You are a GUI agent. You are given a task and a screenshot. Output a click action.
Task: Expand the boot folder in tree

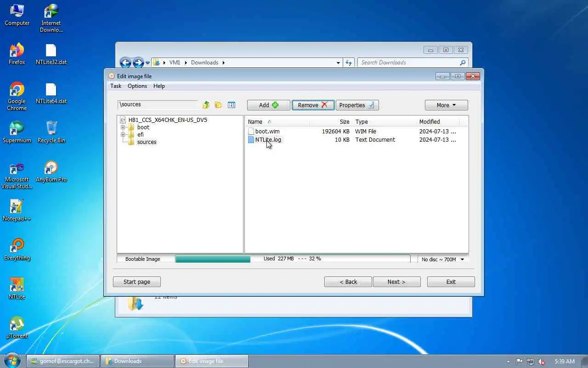click(123, 127)
